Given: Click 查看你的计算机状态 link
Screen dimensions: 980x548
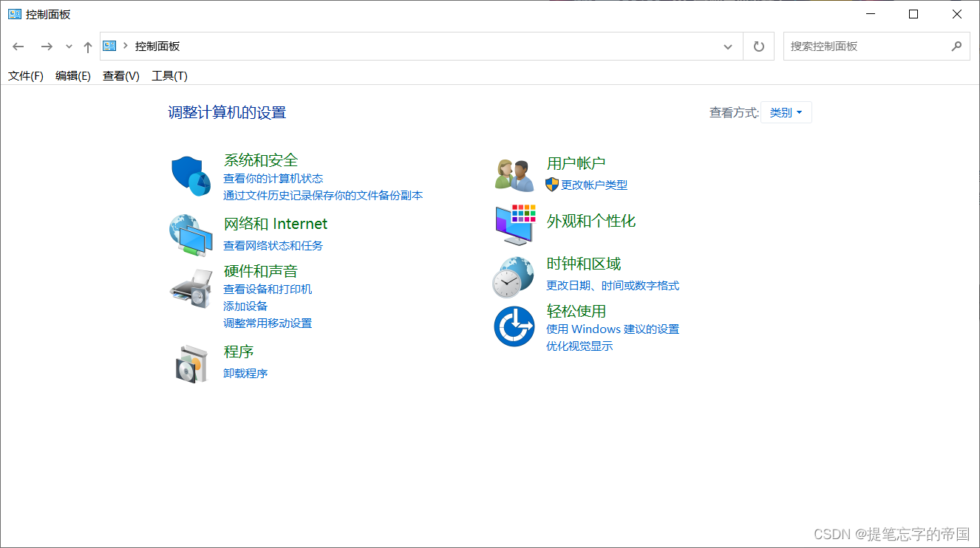Looking at the screenshot, I should click(273, 179).
